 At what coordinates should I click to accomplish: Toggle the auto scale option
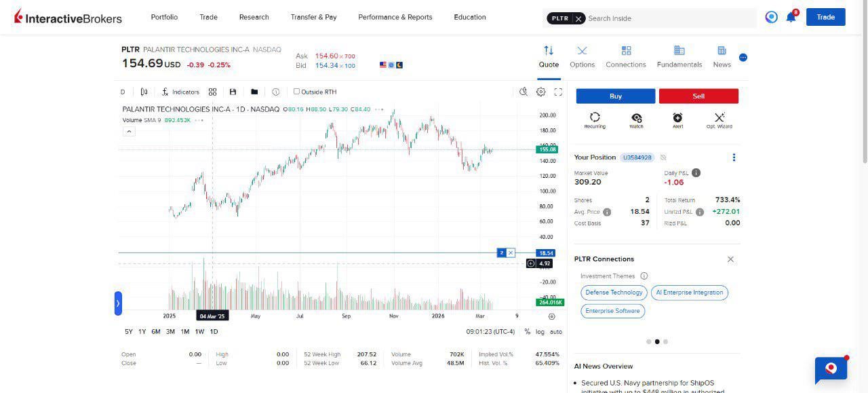[555, 332]
